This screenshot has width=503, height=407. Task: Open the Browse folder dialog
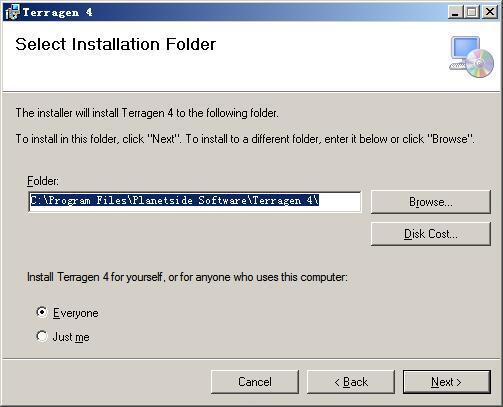click(x=431, y=202)
